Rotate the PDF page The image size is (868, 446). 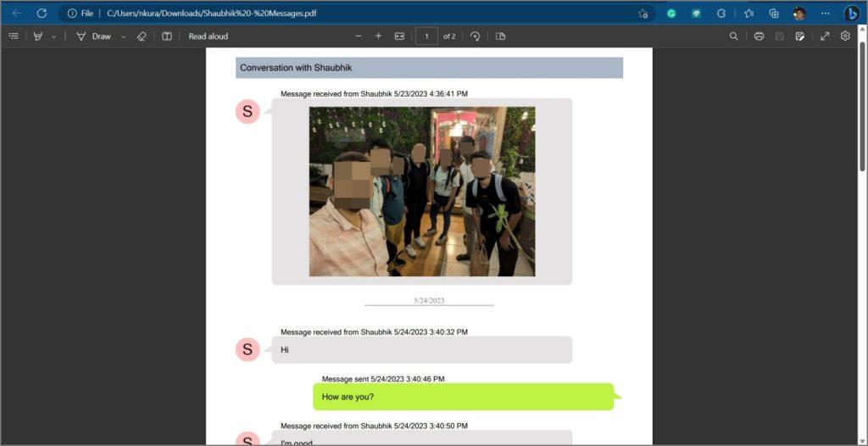(475, 36)
